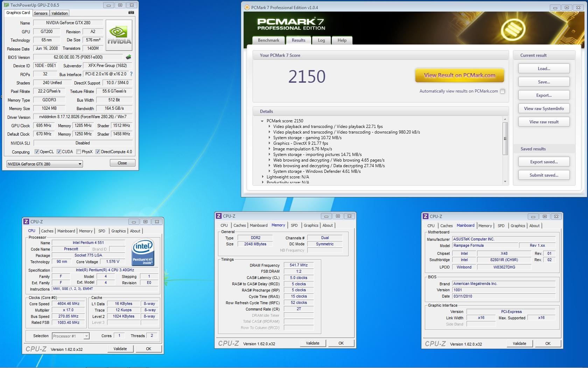Click the Export... button in PCMark
588x368 pixels.
(x=544, y=95)
